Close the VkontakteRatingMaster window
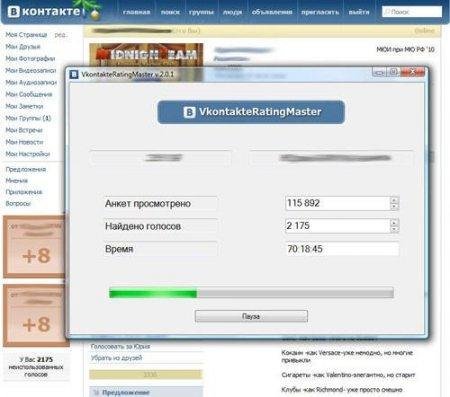The image size is (450, 397). point(412,72)
